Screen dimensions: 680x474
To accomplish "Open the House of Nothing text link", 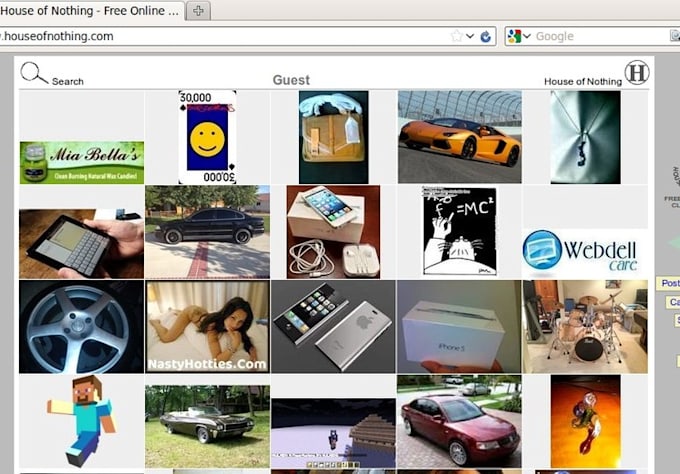I will [x=583, y=82].
